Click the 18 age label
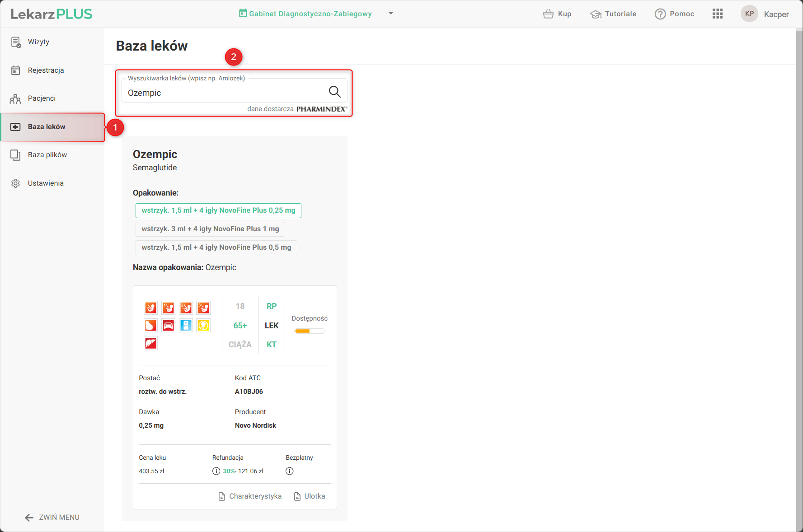 pyautogui.click(x=240, y=306)
